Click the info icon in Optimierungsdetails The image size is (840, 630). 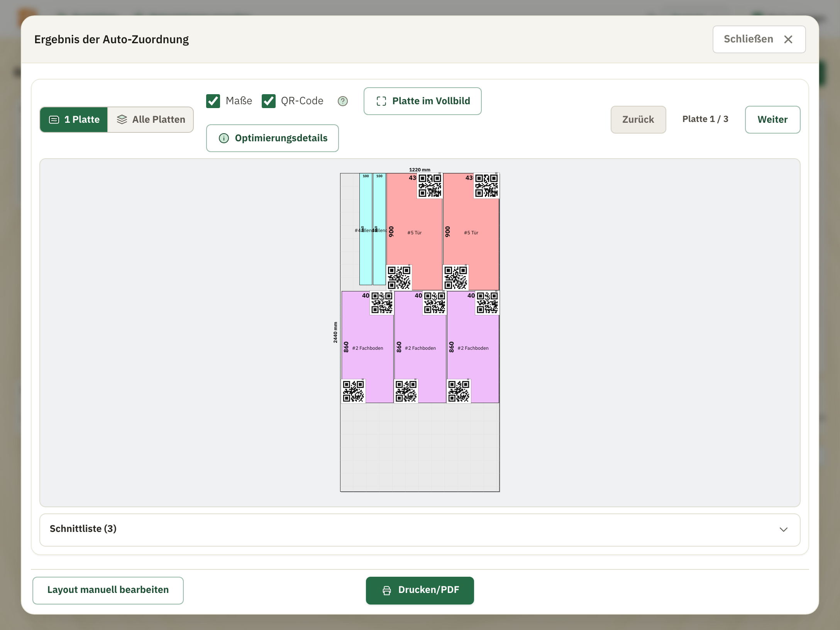pyautogui.click(x=224, y=138)
